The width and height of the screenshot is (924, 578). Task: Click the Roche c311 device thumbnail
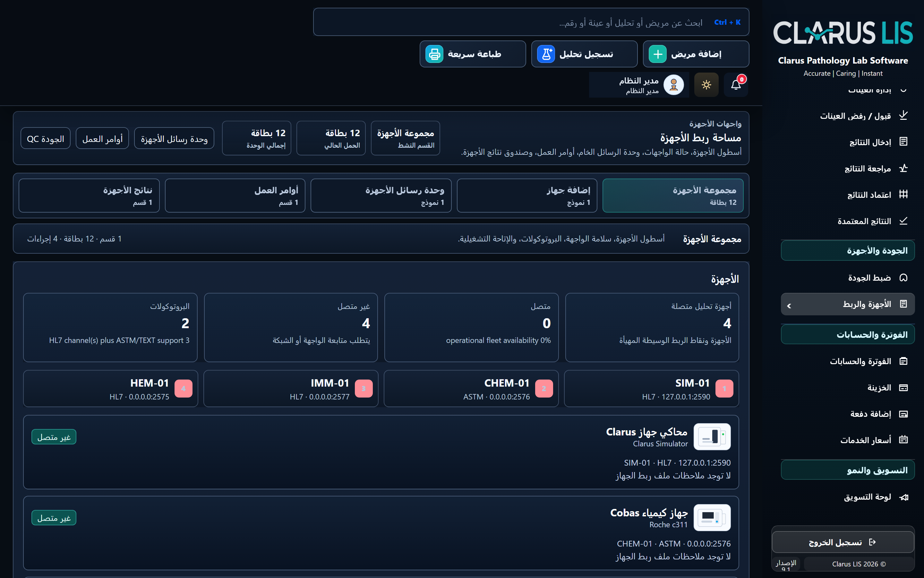coord(712,518)
